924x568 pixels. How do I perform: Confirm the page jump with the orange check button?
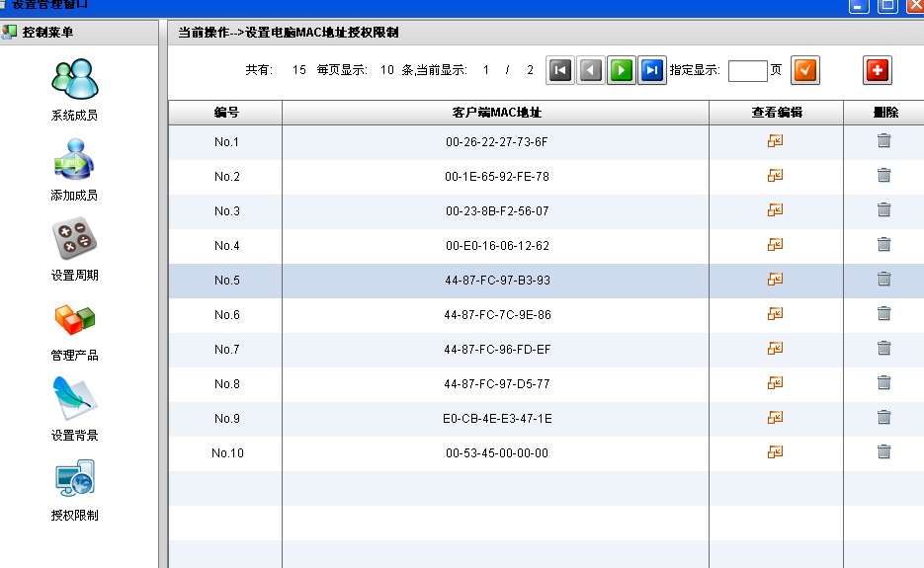pyautogui.click(x=805, y=71)
